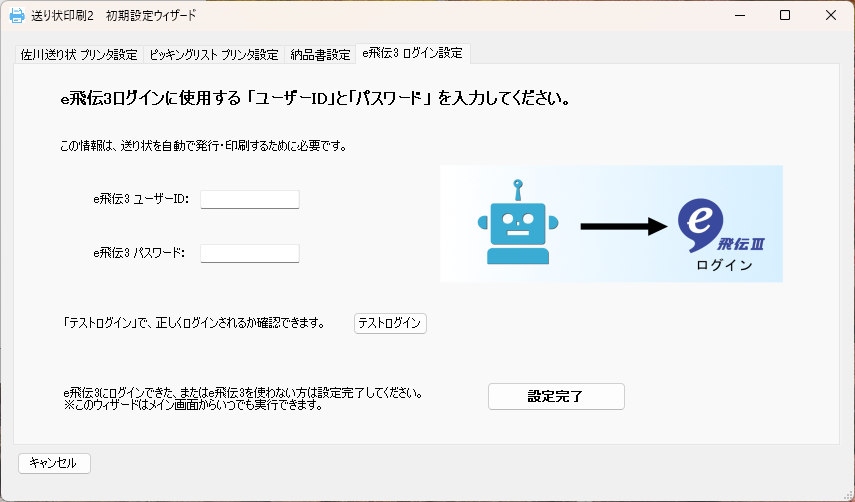The image size is (855, 502).
Task: Select the e飛伝3 ログイン設定 tab
Action: pyautogui.click(x=413, y=53)
